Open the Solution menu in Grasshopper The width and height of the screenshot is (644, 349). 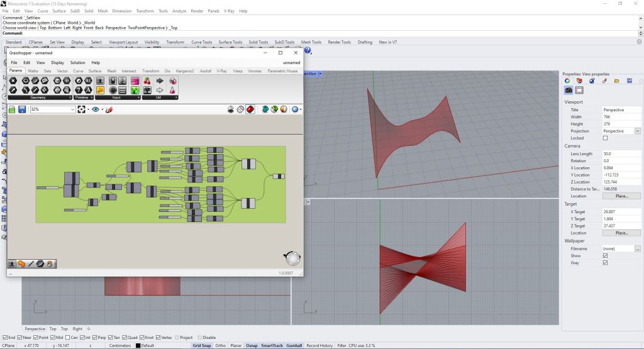77,63
